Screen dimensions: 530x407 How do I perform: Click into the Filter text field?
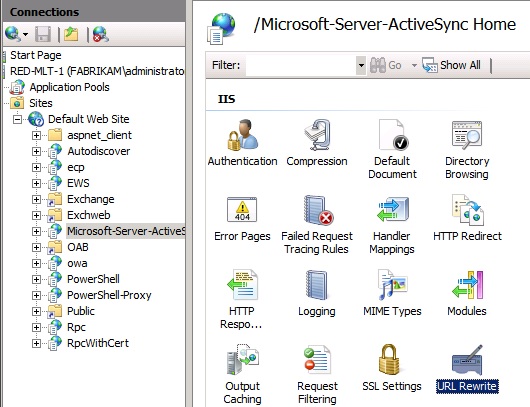(301, 65)
